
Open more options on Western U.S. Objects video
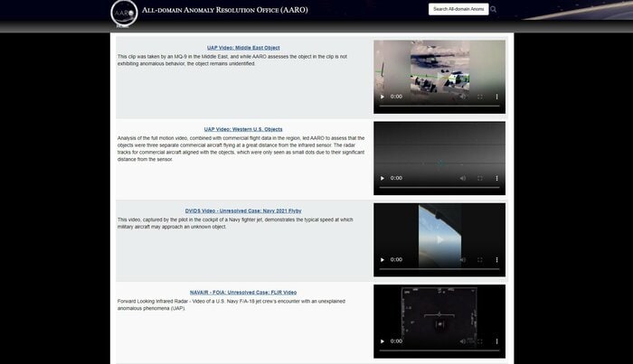(x=496, y=178)
